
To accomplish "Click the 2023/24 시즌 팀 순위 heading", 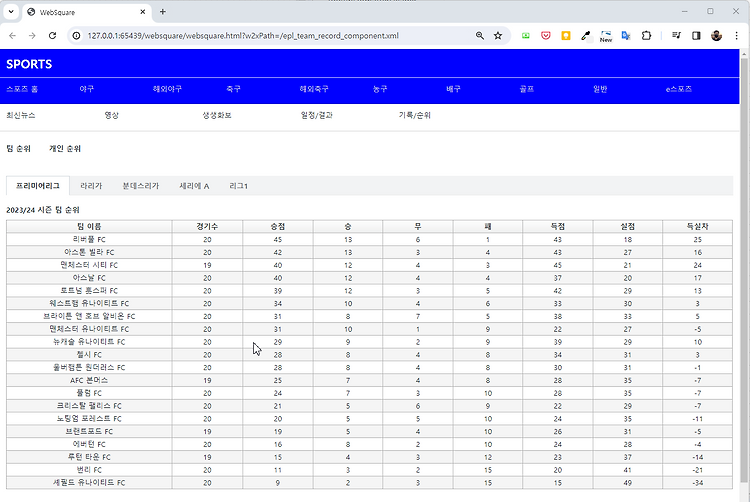I will [43, 210].
